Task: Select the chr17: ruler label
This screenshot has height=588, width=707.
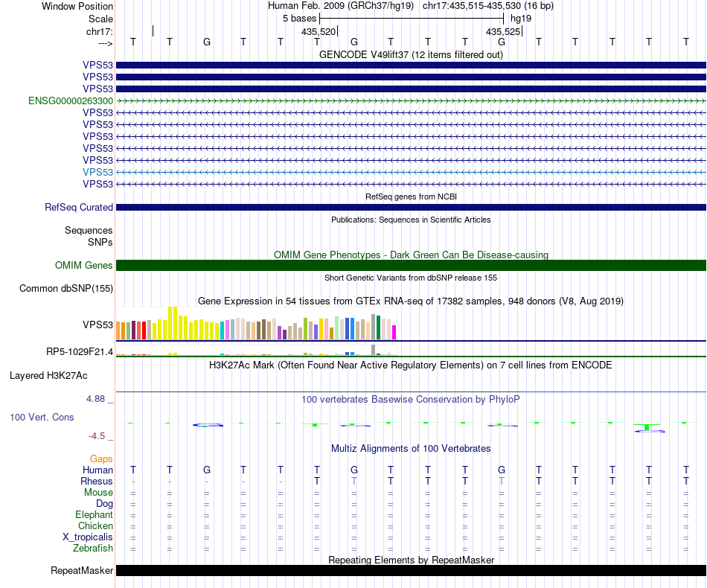Action: click(99, 31)
